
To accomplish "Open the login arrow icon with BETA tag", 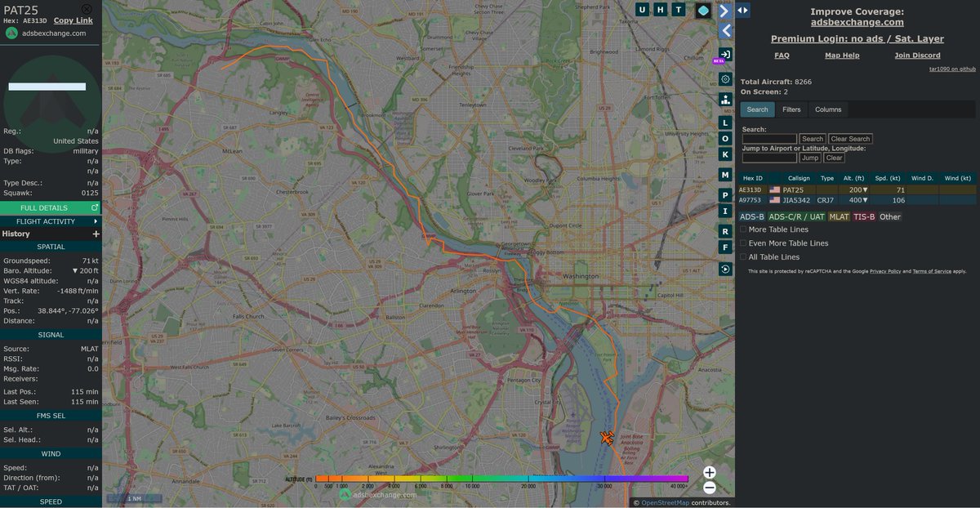I will point(724,55).
